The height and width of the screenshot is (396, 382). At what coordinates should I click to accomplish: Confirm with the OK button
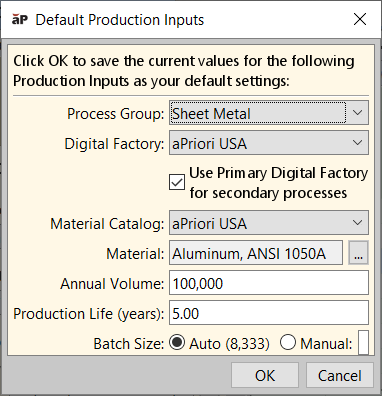pyautogui.click(x=265, y=375)
